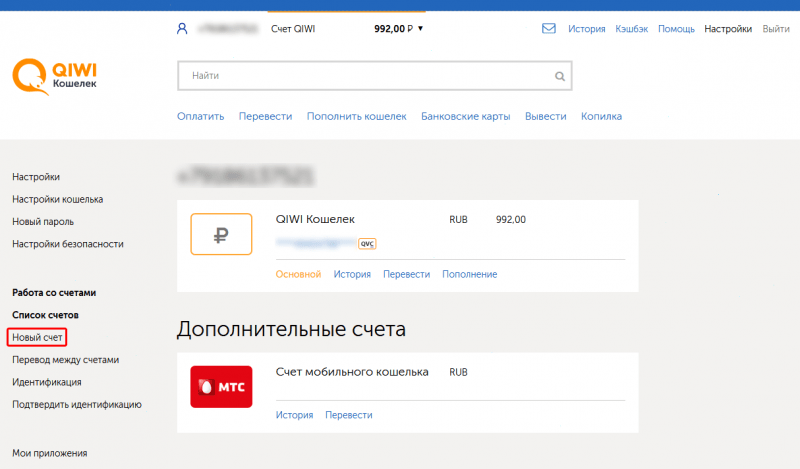Open Настройки in top bar
800x469 pixels.
[728, 29]
